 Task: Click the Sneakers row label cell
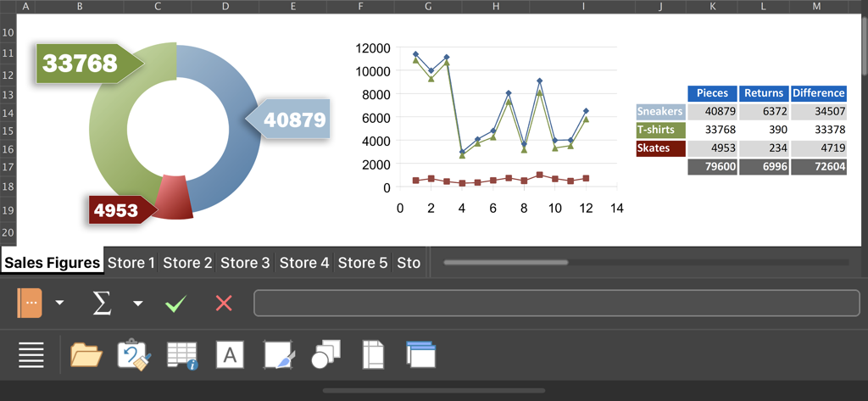pos(660,111)
